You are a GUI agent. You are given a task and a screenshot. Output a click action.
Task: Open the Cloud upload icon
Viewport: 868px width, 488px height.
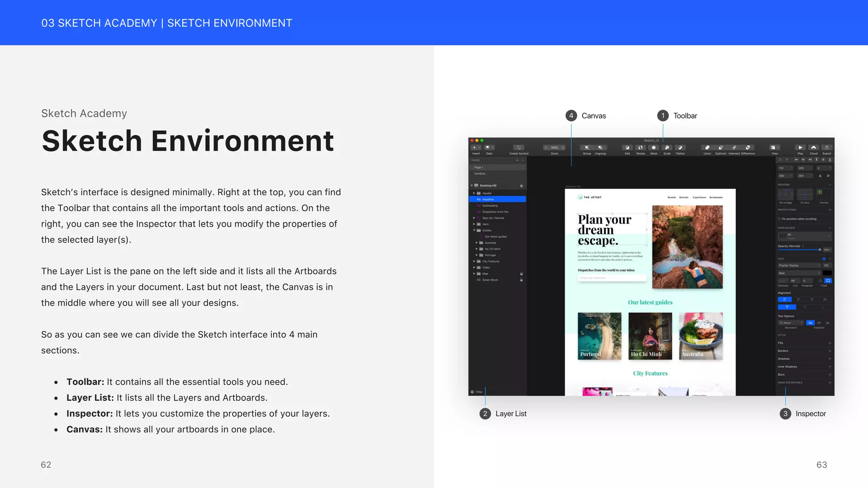(813, 148)
